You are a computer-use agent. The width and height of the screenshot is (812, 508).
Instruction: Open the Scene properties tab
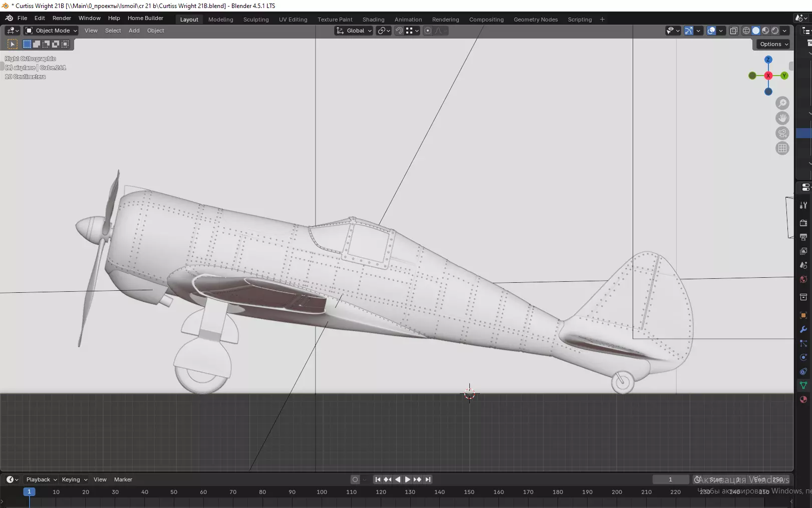click(803, 265)
